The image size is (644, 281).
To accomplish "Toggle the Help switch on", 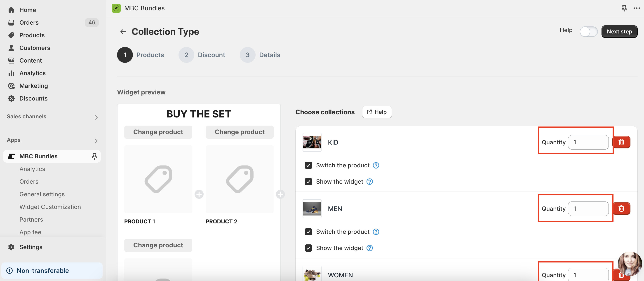I will pyautogui.click(x=588, y=32).
